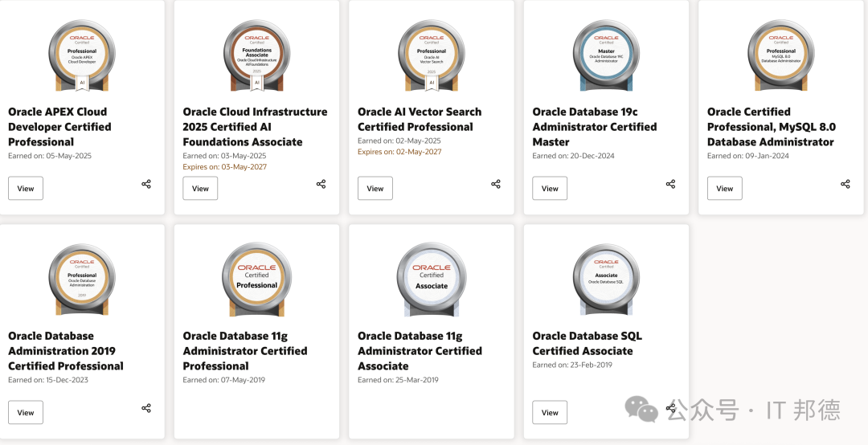Viewport: 868px width, 445px height.
Task: Share the Oracle Database SQL Certified Associate
Action: pos(670,408)
